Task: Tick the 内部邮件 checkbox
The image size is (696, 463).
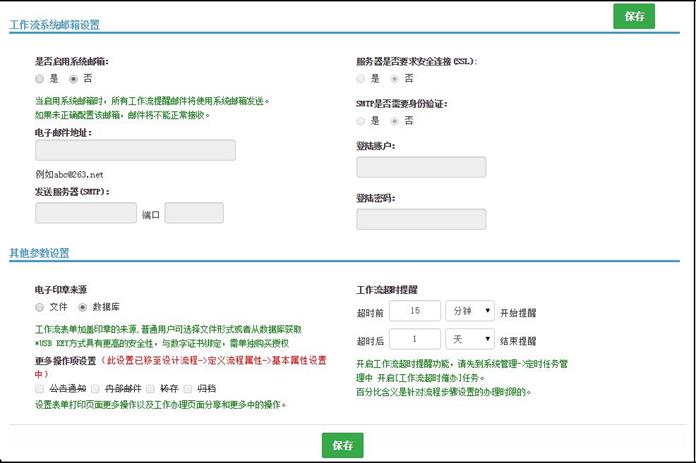Action: click(95, 389)
